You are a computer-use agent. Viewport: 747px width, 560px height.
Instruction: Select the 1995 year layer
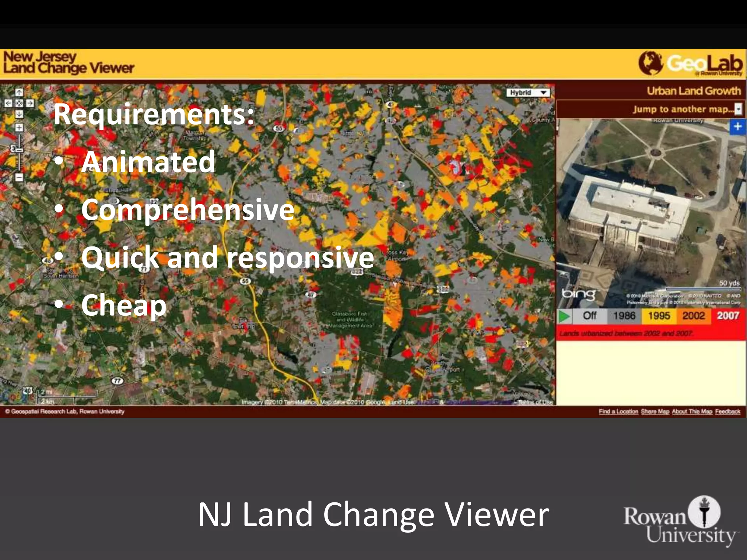click(659, 316)
